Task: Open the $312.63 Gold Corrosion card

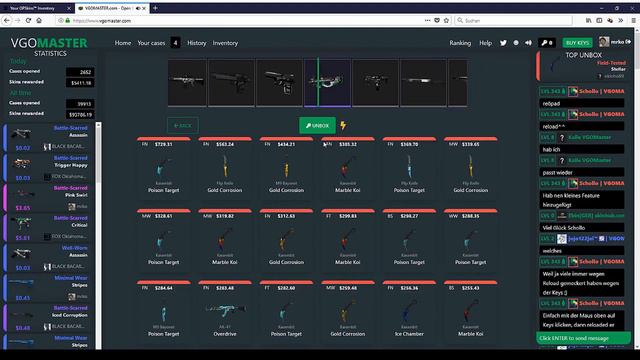Action: (286, 239)
